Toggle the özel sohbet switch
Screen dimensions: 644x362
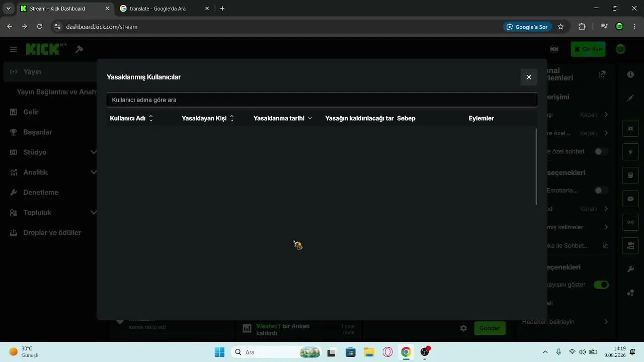(x=601, y=151)
